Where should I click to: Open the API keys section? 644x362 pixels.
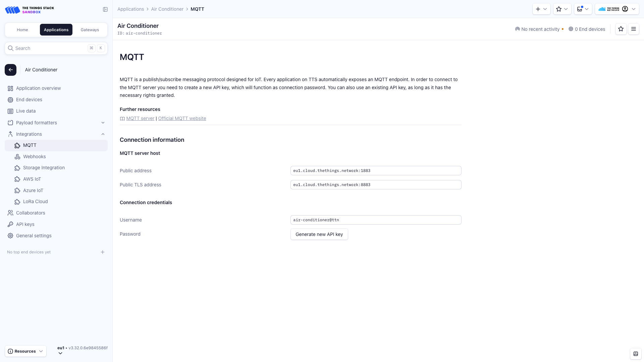[x=25, y=224]
